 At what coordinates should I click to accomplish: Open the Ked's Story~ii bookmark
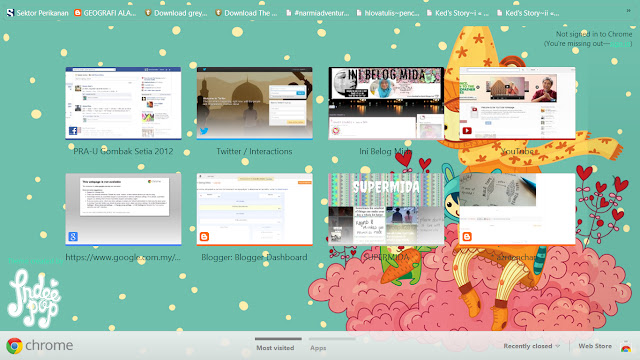[528, 13]
